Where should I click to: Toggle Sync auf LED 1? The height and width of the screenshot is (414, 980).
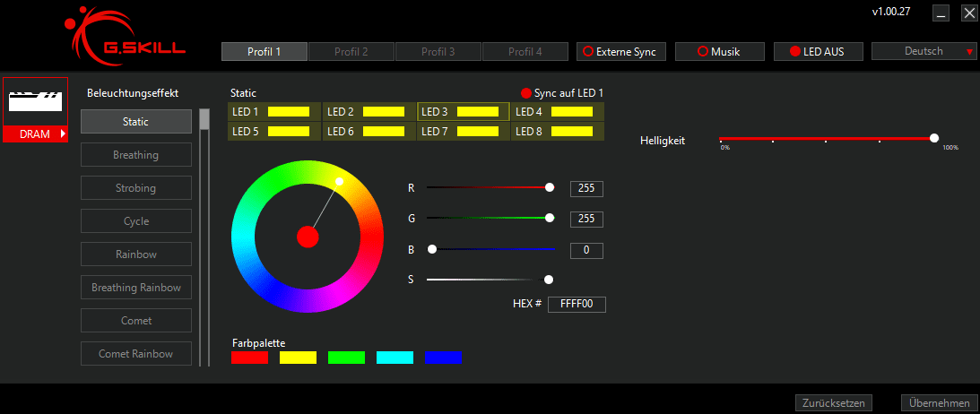click(562, 93)
